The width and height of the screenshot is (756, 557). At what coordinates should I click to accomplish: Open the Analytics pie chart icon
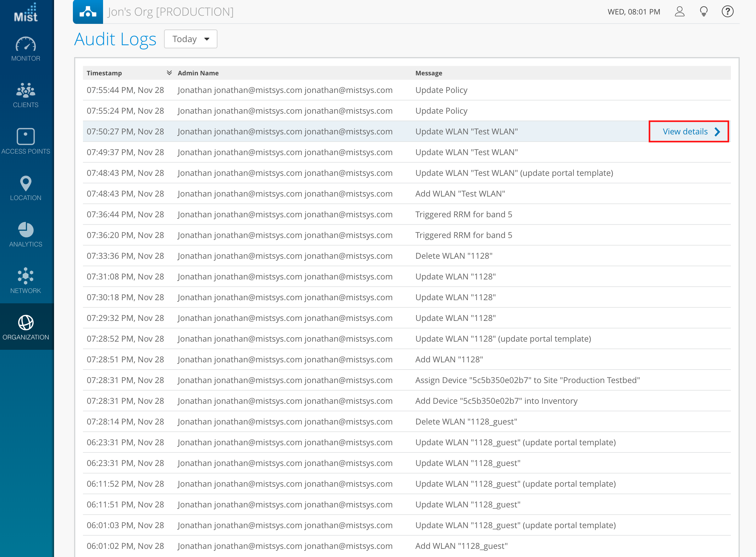tap(26, 230)
